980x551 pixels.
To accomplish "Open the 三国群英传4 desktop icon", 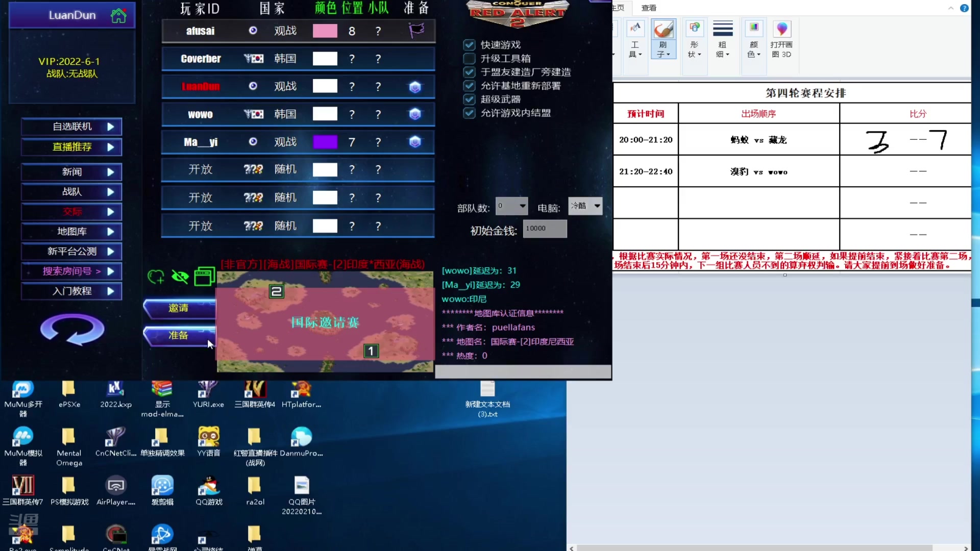I will click(x=255, y=394).
